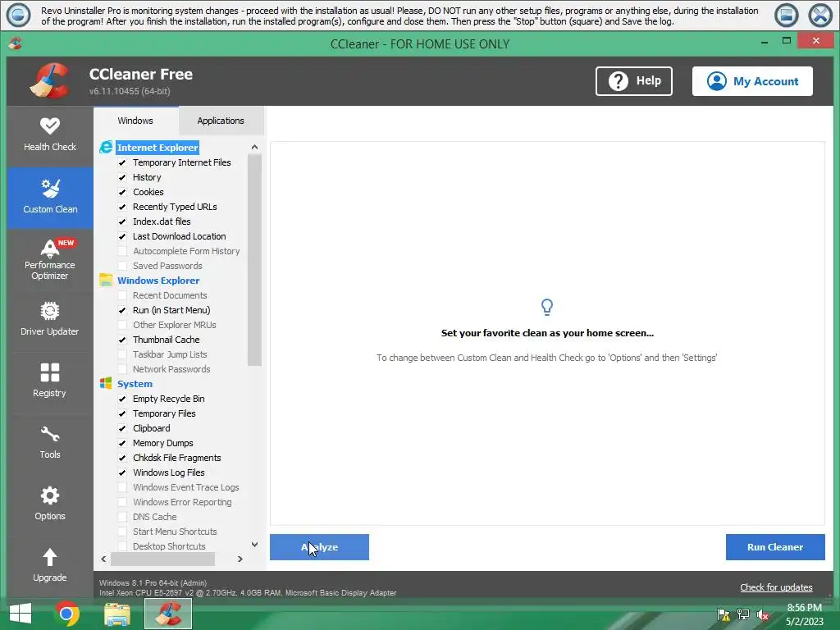840x630 pixels.
Task: Check Windows Error Reporting
Action: [x=122, y=502]
